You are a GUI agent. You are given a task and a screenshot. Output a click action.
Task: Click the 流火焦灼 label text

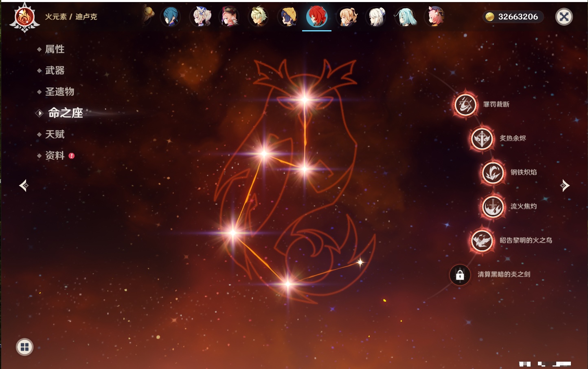click(524, 206)
